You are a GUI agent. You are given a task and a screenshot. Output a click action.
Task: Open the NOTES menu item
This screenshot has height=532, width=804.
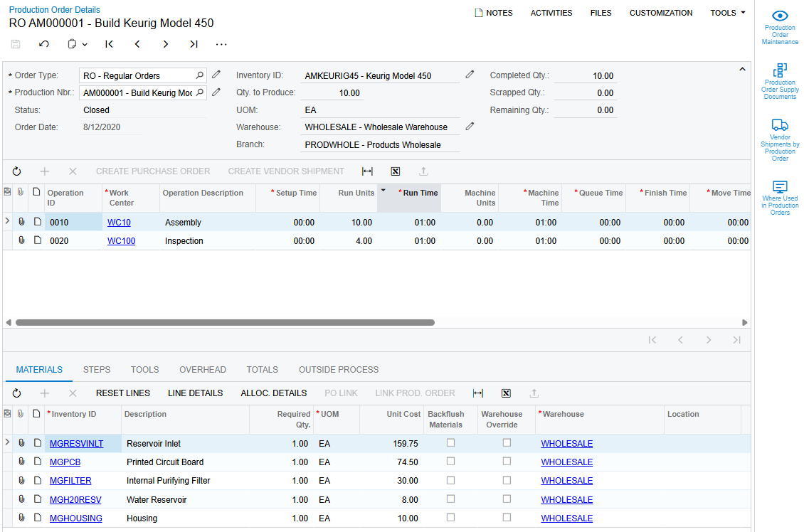[493, 13]
